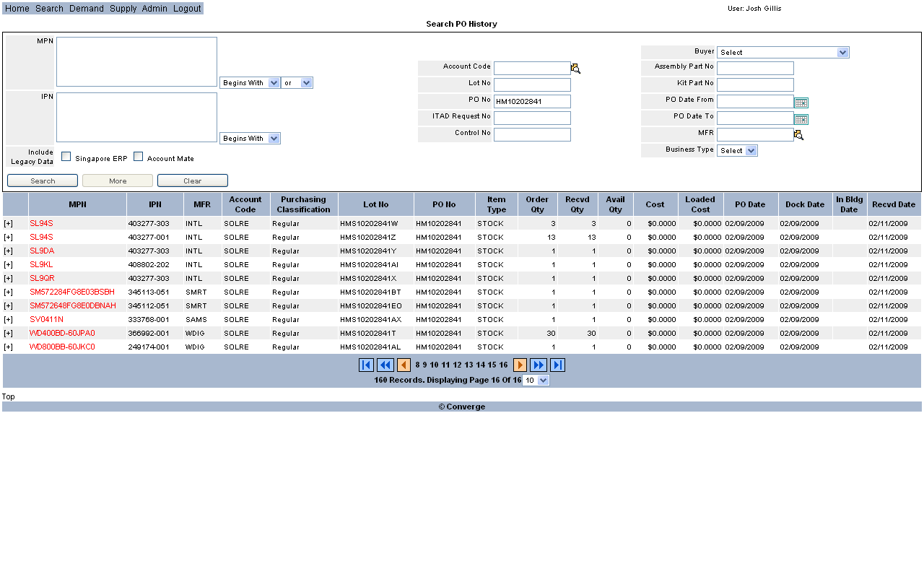Open the Admin menu
This screenshot has height=582, width=924.
[x=154, y=8]
